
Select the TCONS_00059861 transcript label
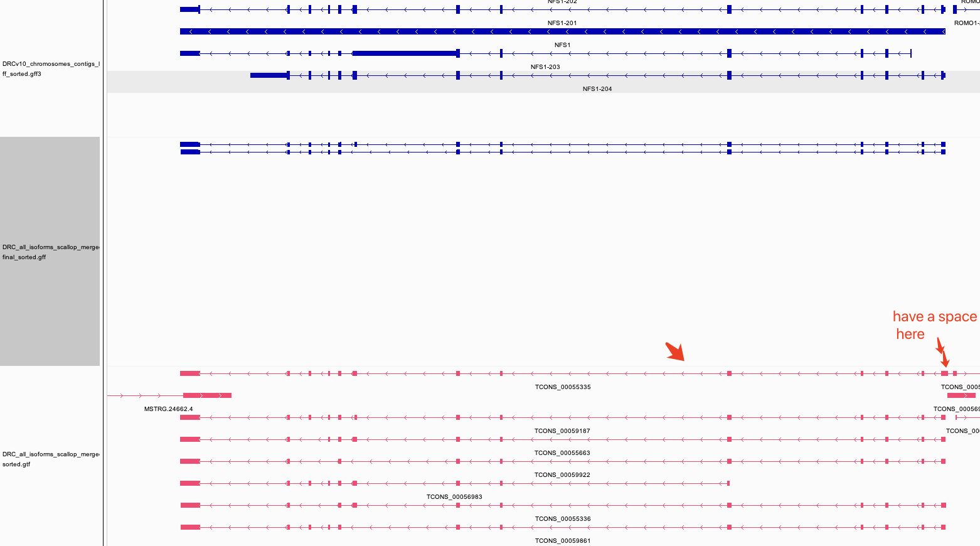click(563, 540)
